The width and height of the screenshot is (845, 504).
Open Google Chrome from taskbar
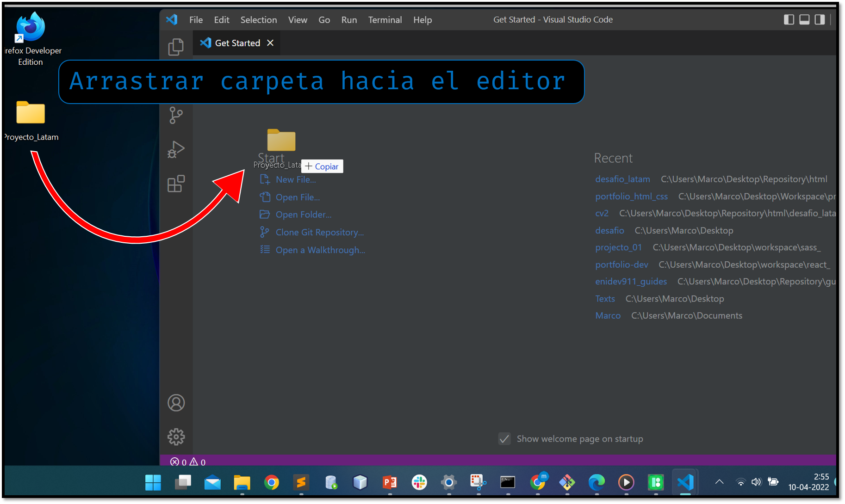coord(272,482)
